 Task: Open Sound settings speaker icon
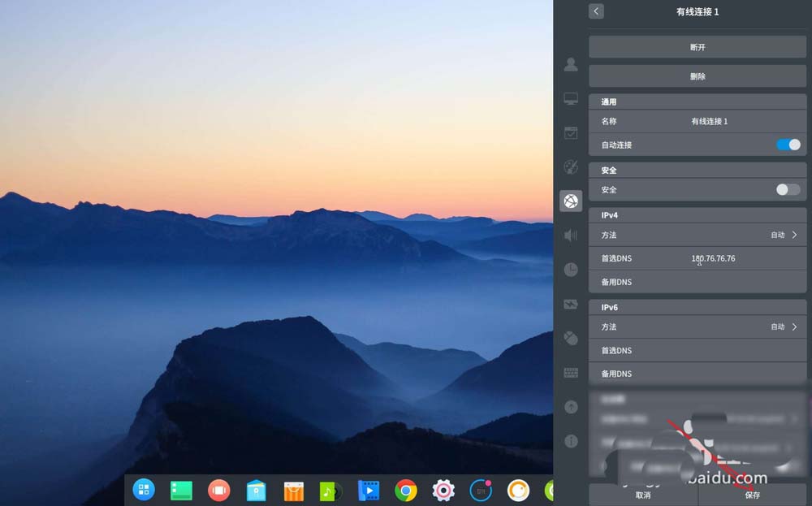pos(571,235)
